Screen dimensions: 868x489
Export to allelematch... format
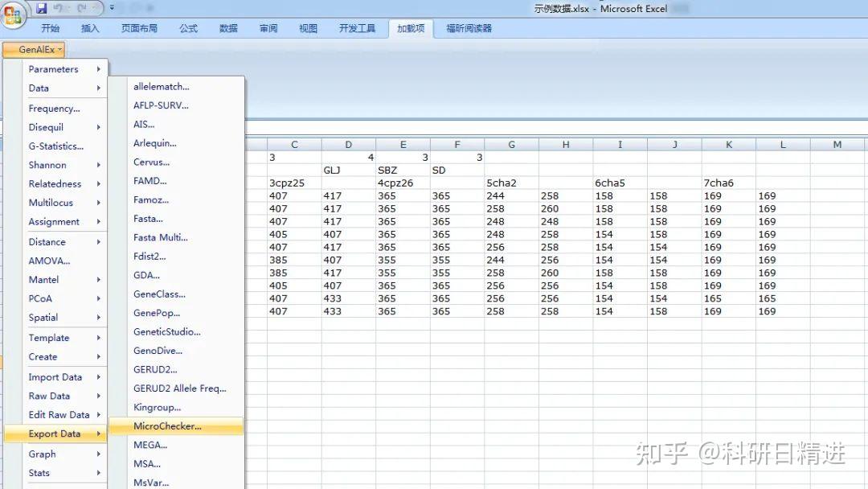pyautogui.click(x=176, y=86)
